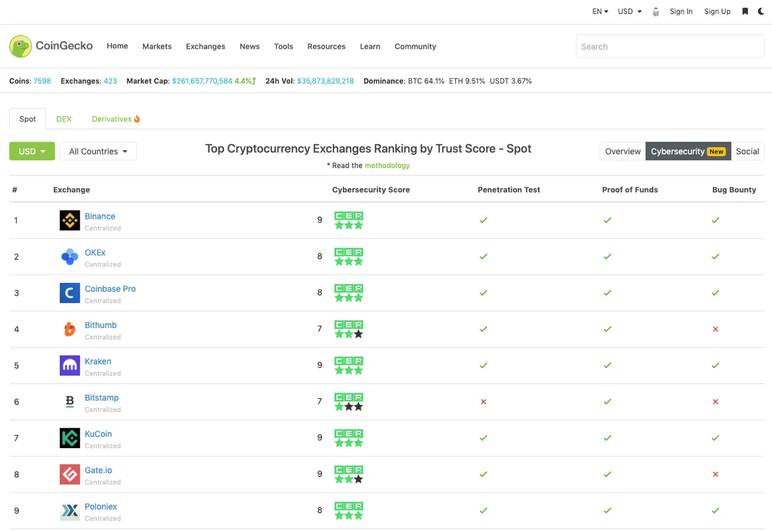This screenshot has height=532, width=772.
Task: Select the Overview view button
Action: 623,151
